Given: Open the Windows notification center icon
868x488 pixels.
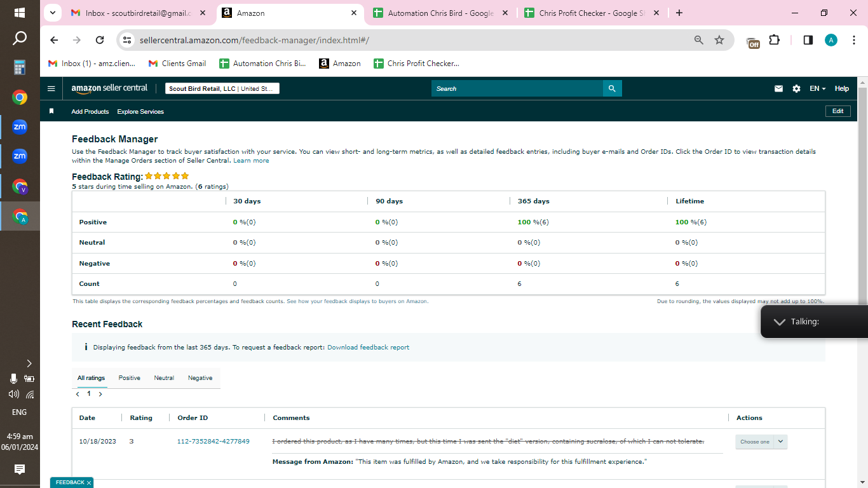Looking at the screenshot, I should tap(20, 470).
